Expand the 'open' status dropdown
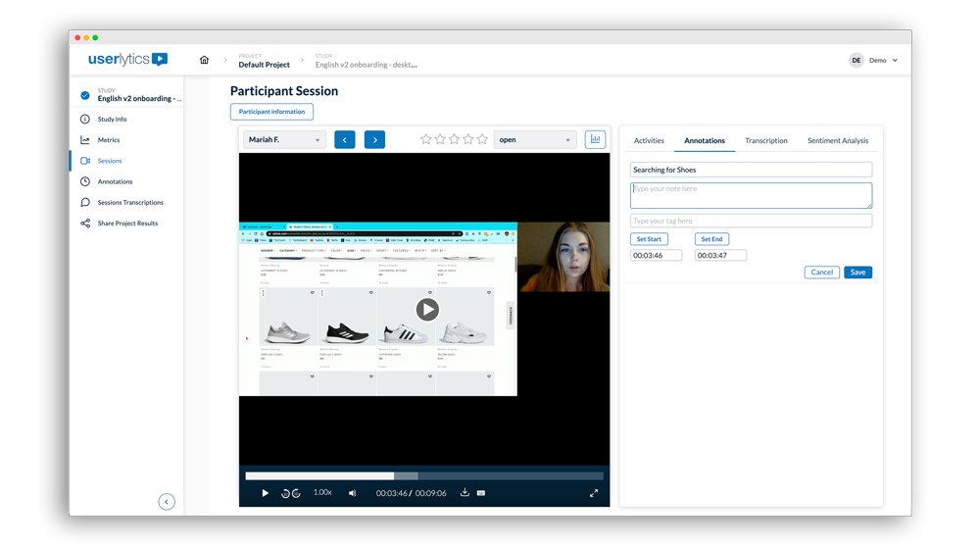 [x=534, y=140]
